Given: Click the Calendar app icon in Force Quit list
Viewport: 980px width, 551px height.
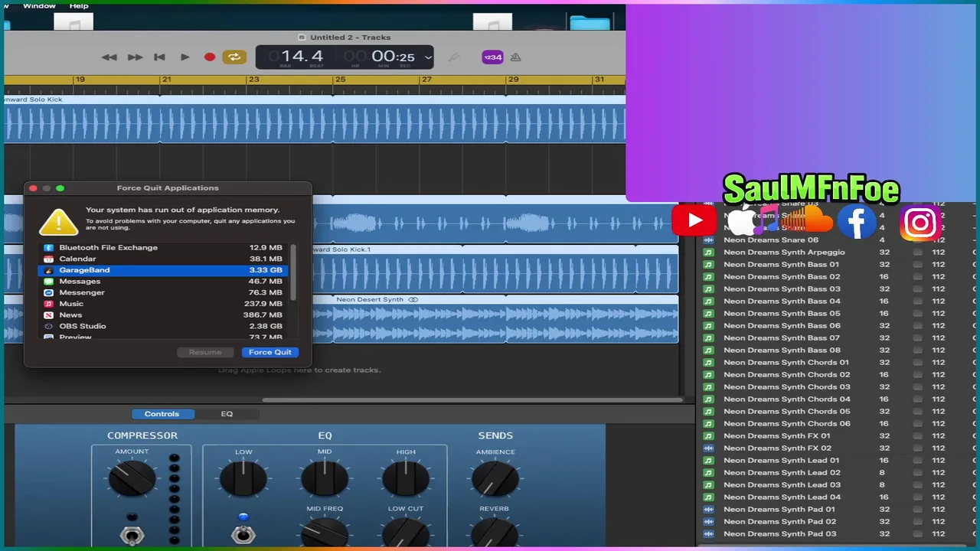Looking at the screenshot, I should (49, 259).
